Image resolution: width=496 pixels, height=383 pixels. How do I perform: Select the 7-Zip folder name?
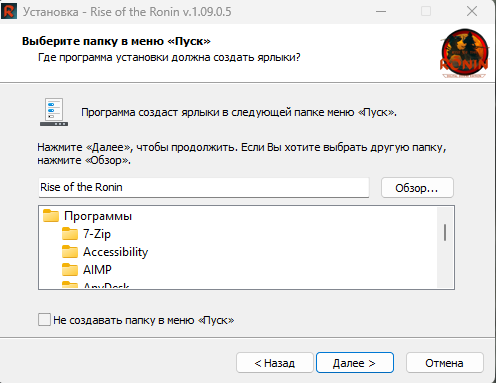pos(97,234)
